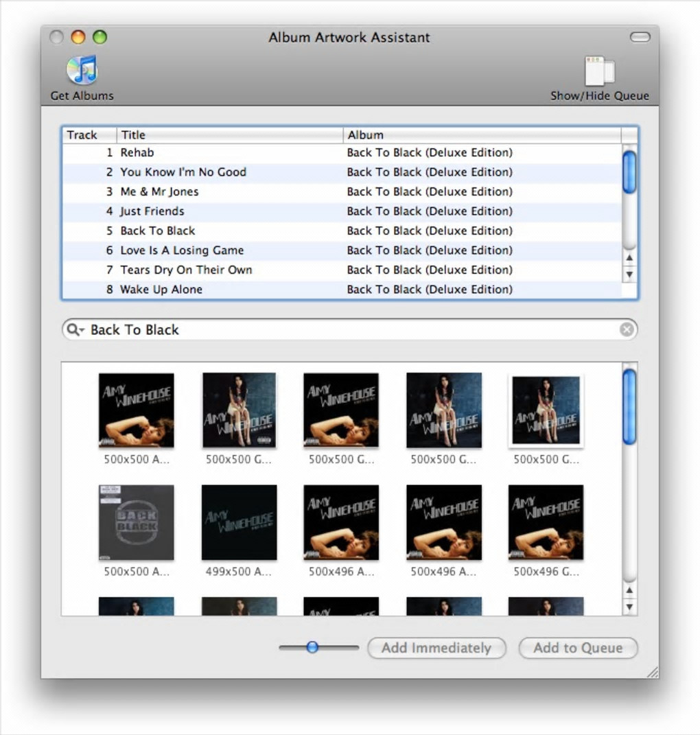This screenshot has width=700, height=735.
Task: Click the Add to Queue button
Action: pyautogui.click(x=578, y=648)
